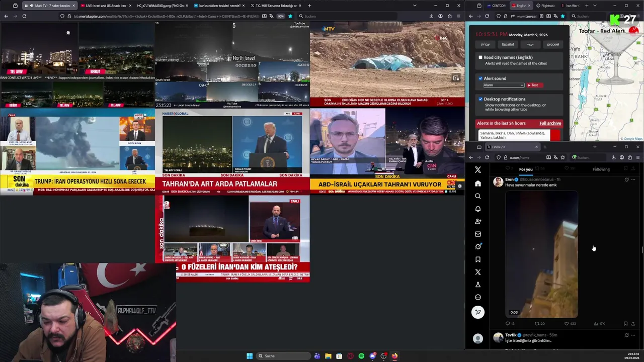The image size is (644, 362).
Task: Share Eren's post
Action: pos(633,324)
